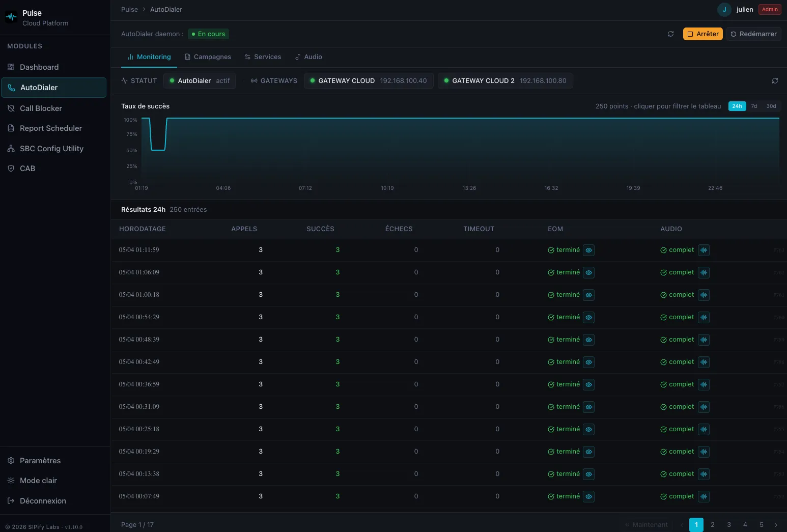Go to results page 2
787x532 pixels.
713,525
